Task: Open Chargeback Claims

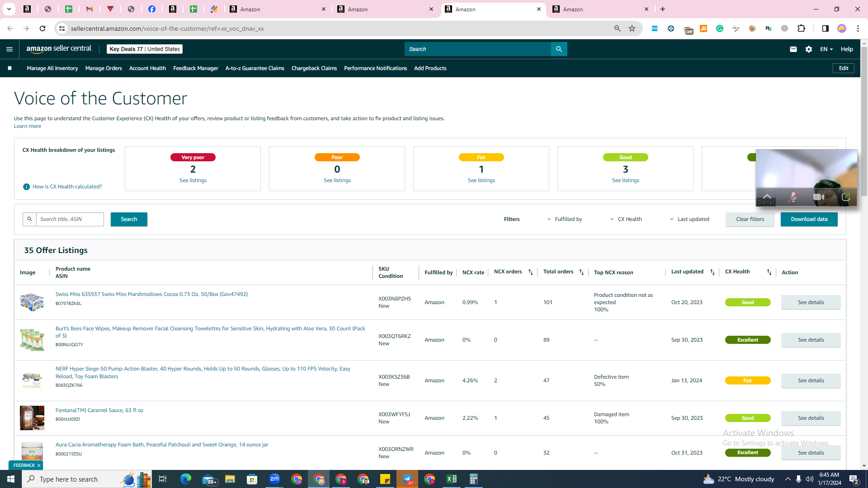Action: click(x=314, y=68)
